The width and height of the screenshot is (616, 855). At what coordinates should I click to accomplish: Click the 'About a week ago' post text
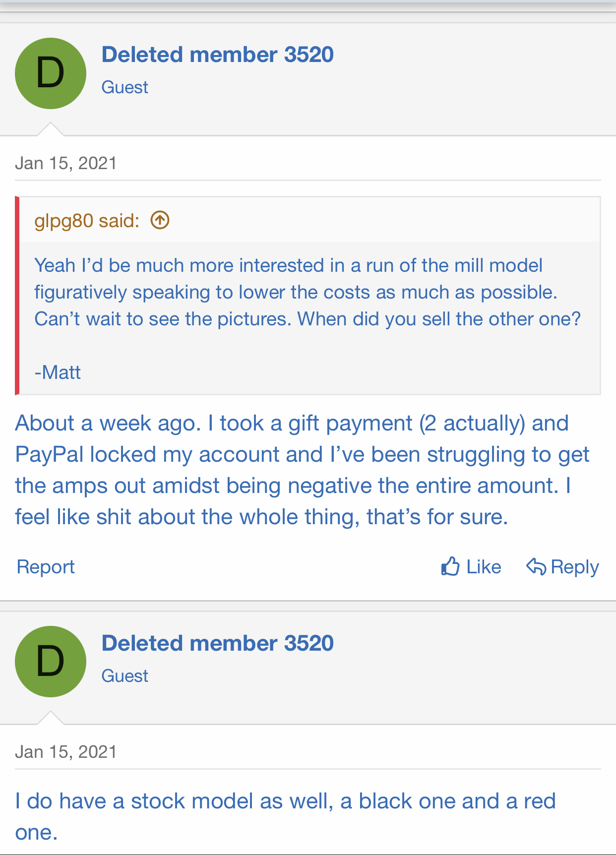[x=302, y=470]
